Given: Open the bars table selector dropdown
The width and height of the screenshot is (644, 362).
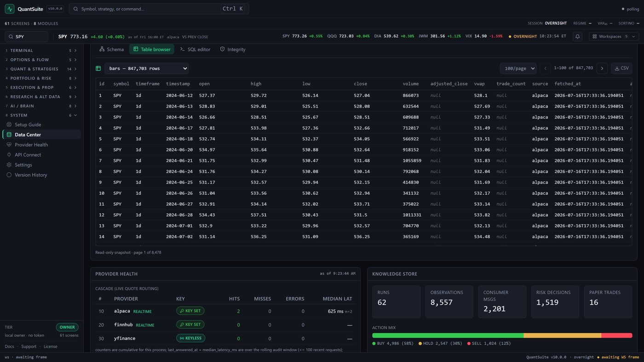Looking at the screenshot, I should point(146,68).
